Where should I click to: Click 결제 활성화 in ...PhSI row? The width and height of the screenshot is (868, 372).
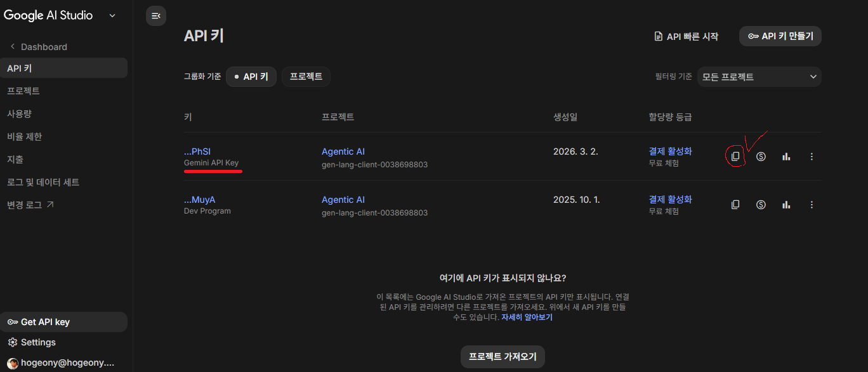coord(670,151)
